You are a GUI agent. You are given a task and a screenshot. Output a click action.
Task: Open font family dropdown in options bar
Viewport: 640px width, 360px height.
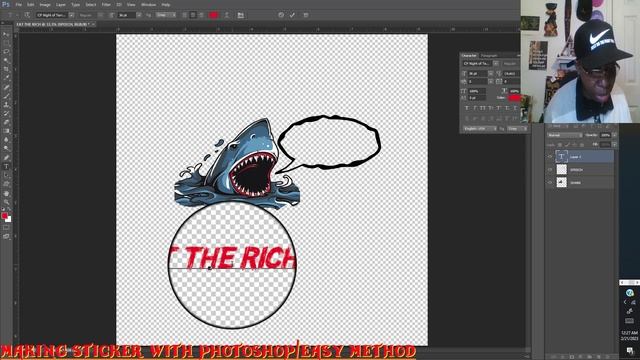click(71, 15)
